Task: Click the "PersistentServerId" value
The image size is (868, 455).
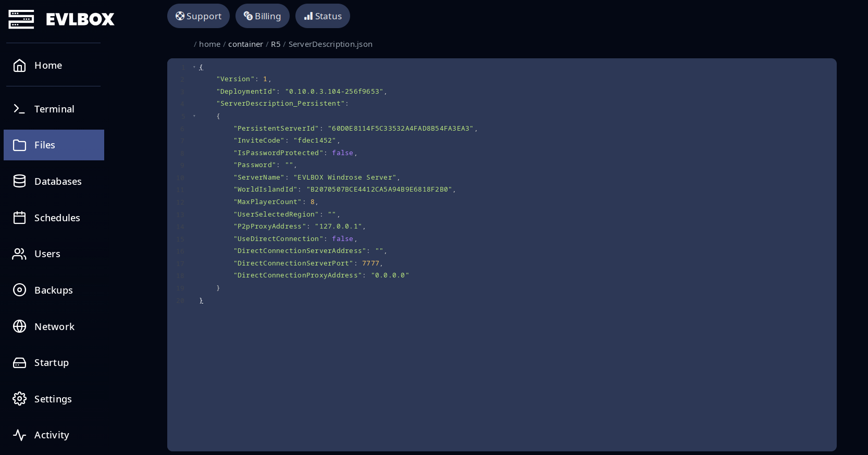Action: point(401,128)
